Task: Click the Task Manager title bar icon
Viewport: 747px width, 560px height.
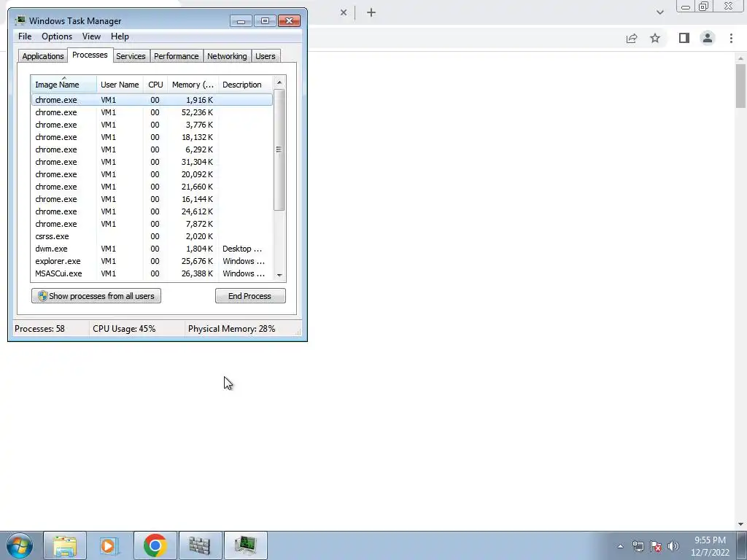Action: pyautogui.click(x=20, y=21)
